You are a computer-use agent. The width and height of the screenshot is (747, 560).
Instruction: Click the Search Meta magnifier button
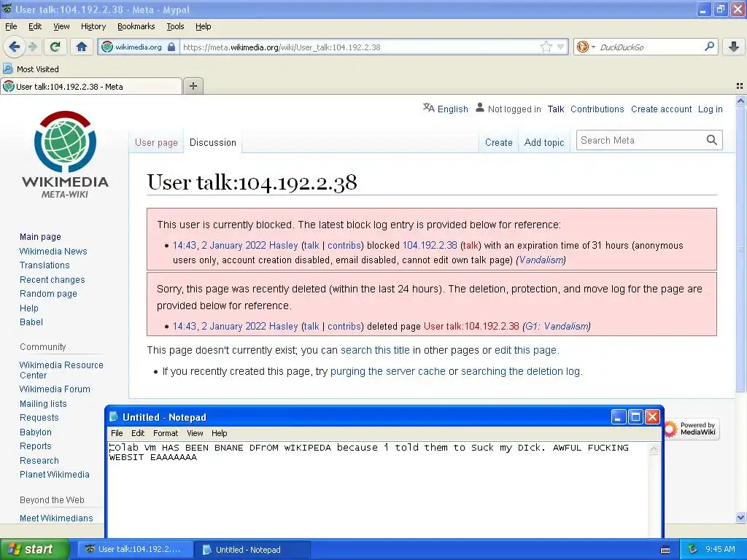pyautogui.click(x=712, y=140)
